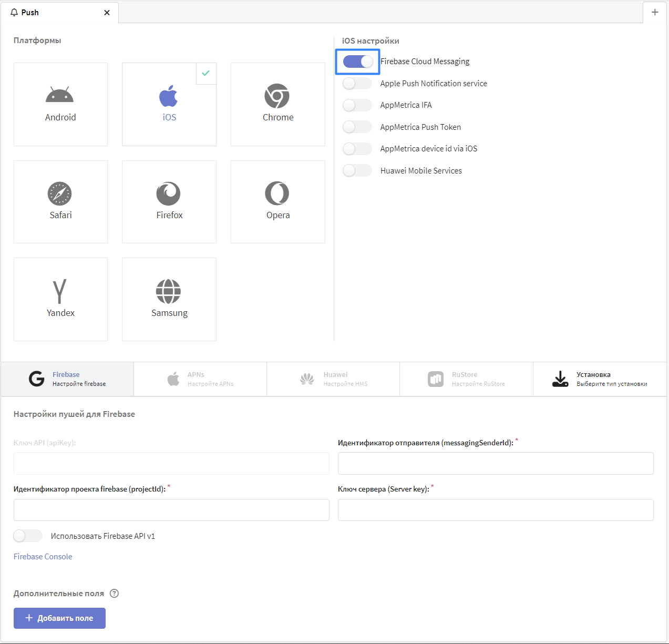The width and height of the screenshot is (669, 644).
Task: Click the Добавить поле button
Action: pyautogui.click(x=59, y=618)
